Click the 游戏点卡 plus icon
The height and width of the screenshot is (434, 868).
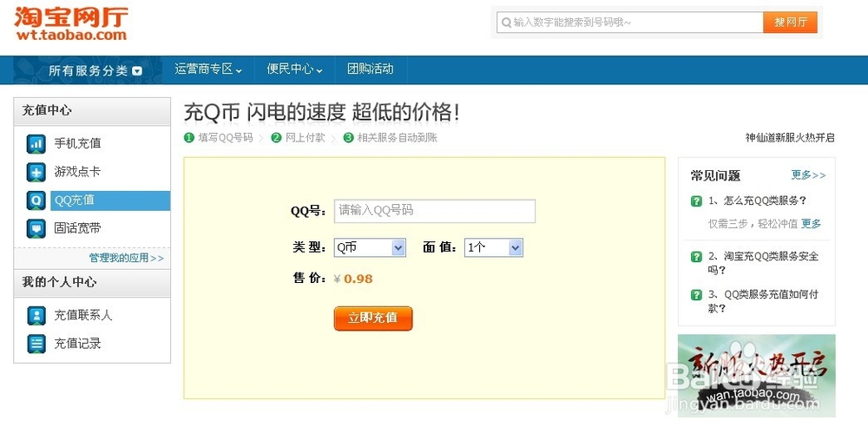(x=36, y=172)
